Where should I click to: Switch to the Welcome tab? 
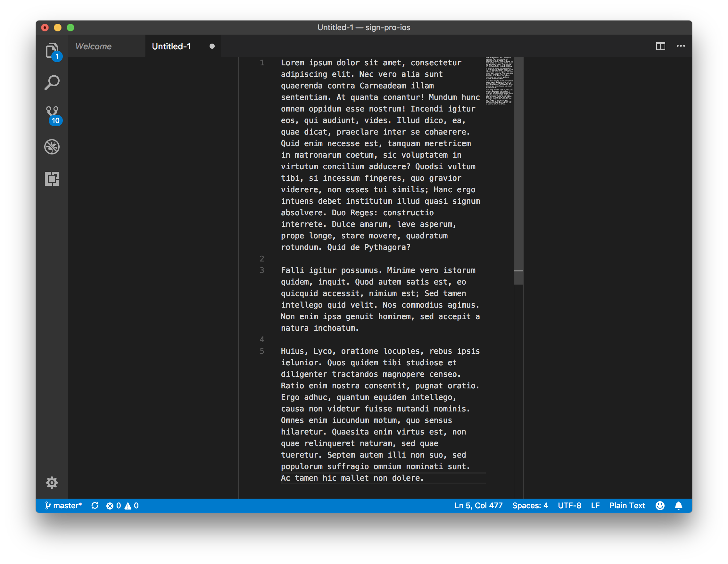point(93,46)
